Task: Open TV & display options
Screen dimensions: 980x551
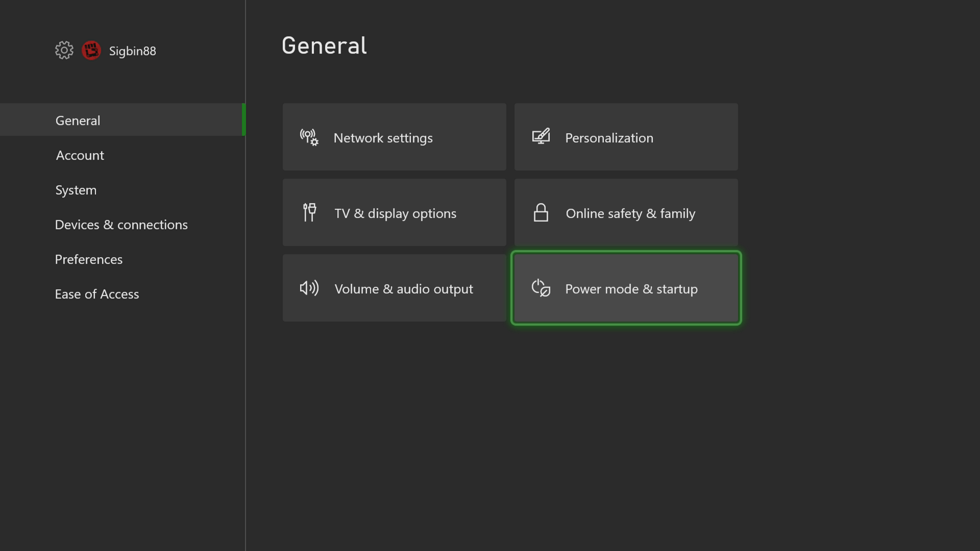Action: 394,212
